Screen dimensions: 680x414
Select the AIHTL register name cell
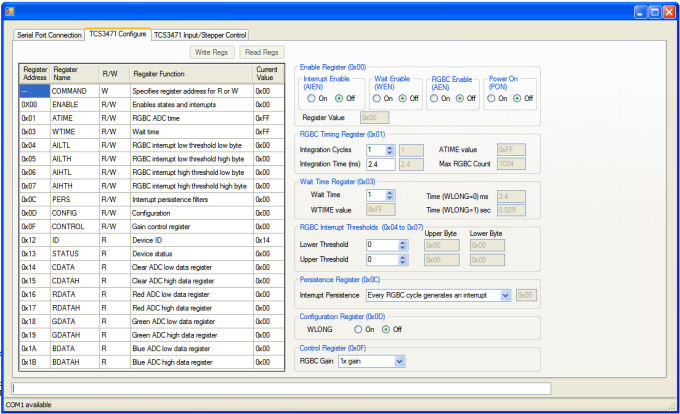pos(75,173)
